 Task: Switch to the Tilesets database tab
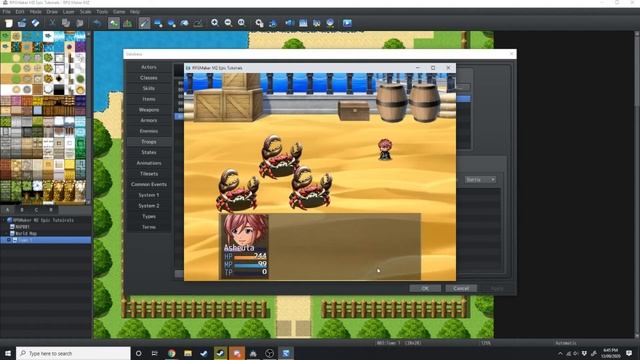pos(149,173)
